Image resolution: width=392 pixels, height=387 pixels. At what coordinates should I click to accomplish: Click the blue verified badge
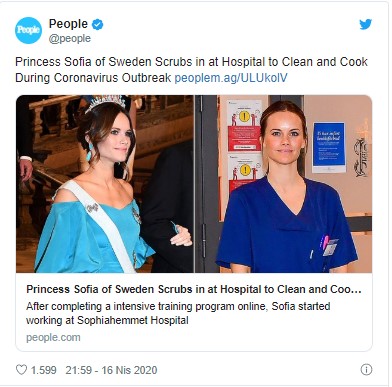(x=98, y=24)
